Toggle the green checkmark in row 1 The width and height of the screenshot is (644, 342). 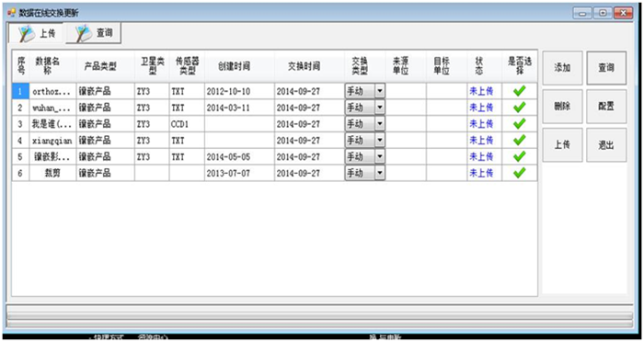click(520, 91)
